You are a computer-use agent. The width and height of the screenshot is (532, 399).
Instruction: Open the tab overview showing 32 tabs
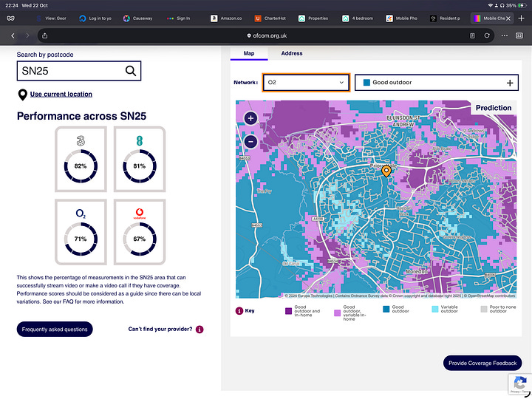519,35
